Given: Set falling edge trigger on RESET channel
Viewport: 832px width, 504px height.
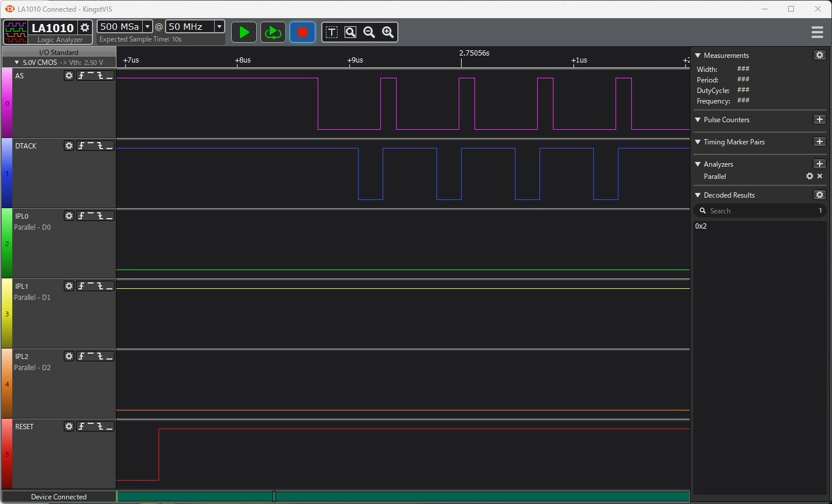Looking at the screenshot, I should click(x=100, y=426).
